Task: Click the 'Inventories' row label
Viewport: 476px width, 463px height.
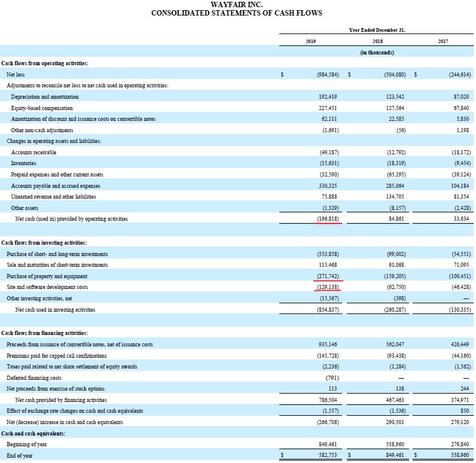Action: click(24, 163)
